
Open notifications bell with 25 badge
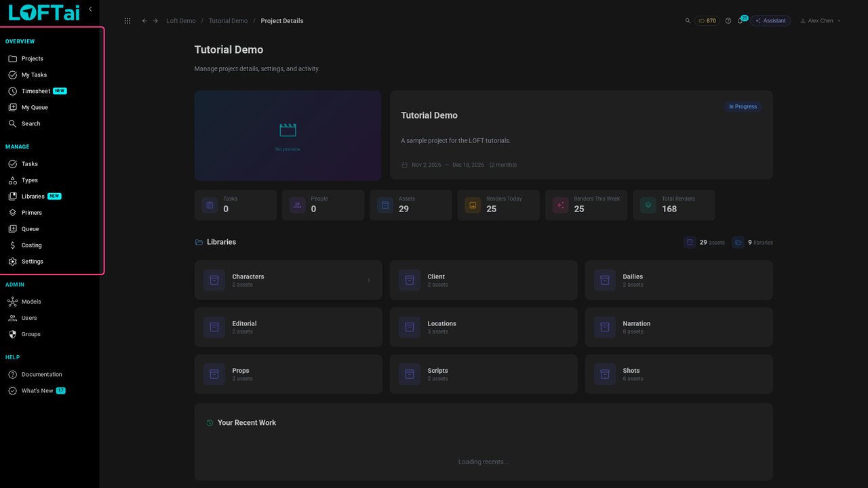coord(741,21)
